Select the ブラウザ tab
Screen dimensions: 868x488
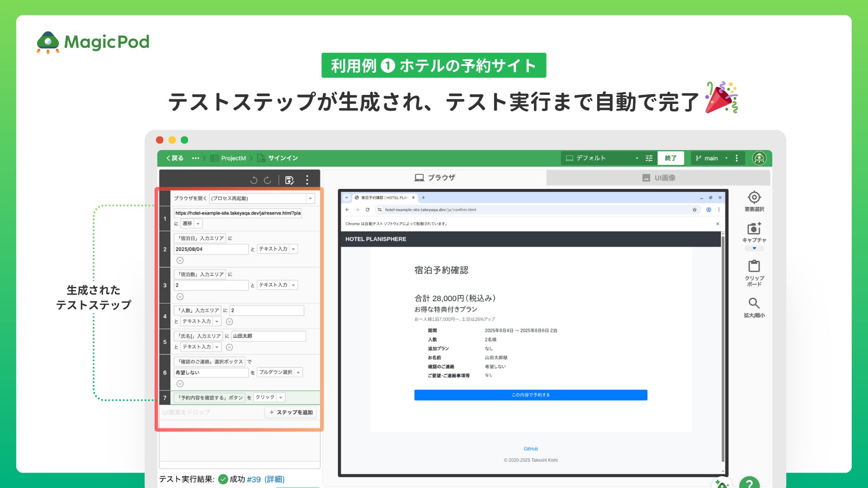434,178
